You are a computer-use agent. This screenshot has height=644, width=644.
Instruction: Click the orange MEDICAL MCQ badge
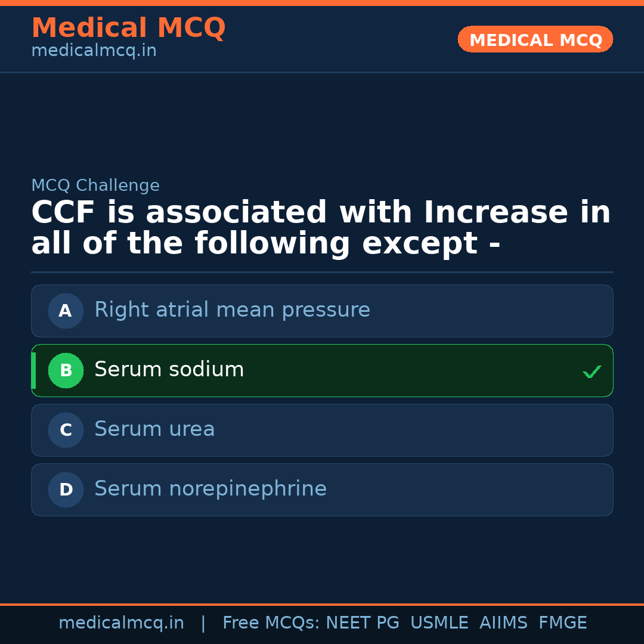click(535, 39)
